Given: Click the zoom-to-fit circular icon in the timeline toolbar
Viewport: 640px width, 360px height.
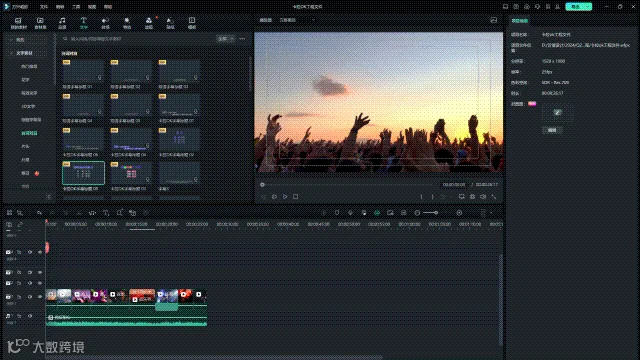Looking at the screenshot, I should tap(459, 213).
